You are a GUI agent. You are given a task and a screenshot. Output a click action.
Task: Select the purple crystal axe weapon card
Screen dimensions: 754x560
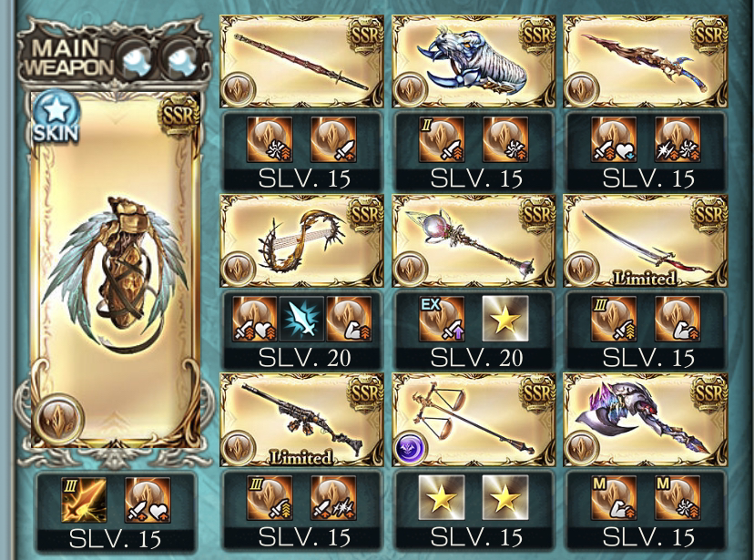coord(646,420)
